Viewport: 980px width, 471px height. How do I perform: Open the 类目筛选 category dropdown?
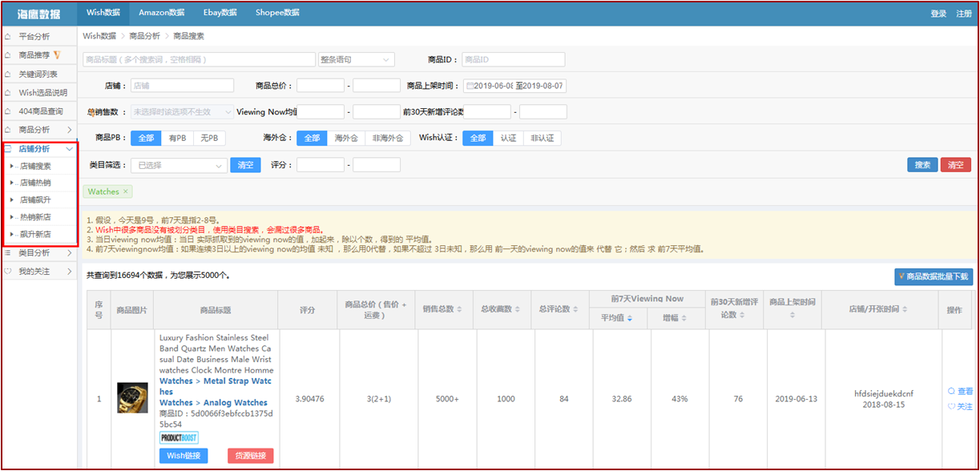[x=179, y=165]
